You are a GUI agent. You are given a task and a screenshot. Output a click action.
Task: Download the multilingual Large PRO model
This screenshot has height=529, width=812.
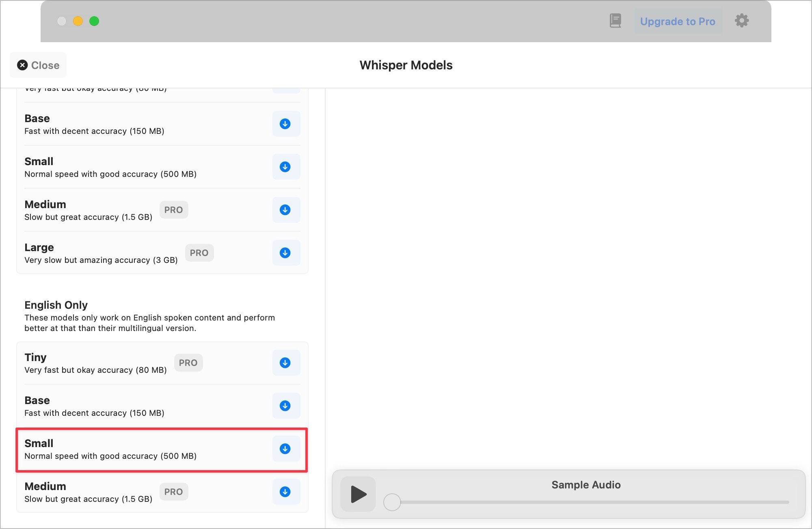(286, 253)
